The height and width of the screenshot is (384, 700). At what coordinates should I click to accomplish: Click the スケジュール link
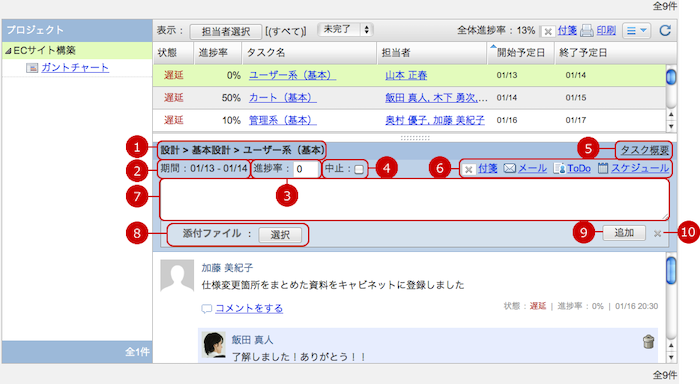(640, 168)
